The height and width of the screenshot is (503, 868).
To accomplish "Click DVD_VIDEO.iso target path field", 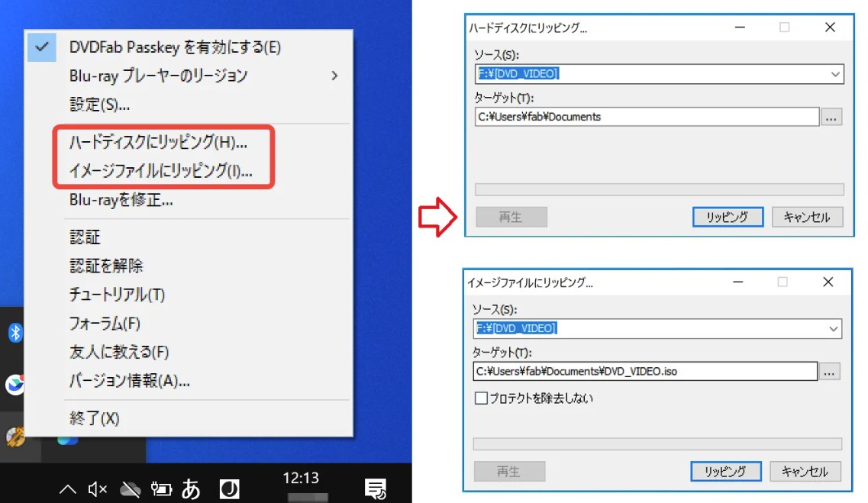I will tap(645, 371).
